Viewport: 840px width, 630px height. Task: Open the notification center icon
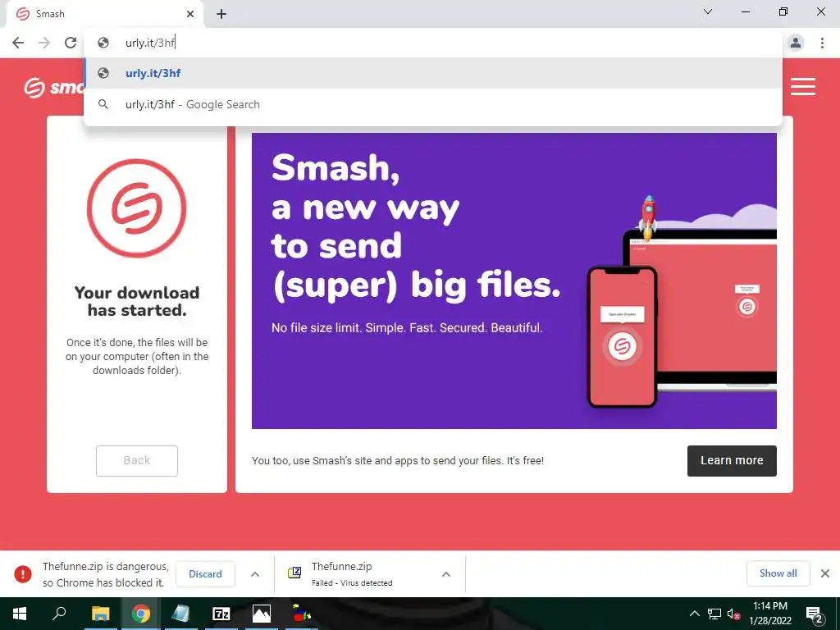[x=815, y=614]
